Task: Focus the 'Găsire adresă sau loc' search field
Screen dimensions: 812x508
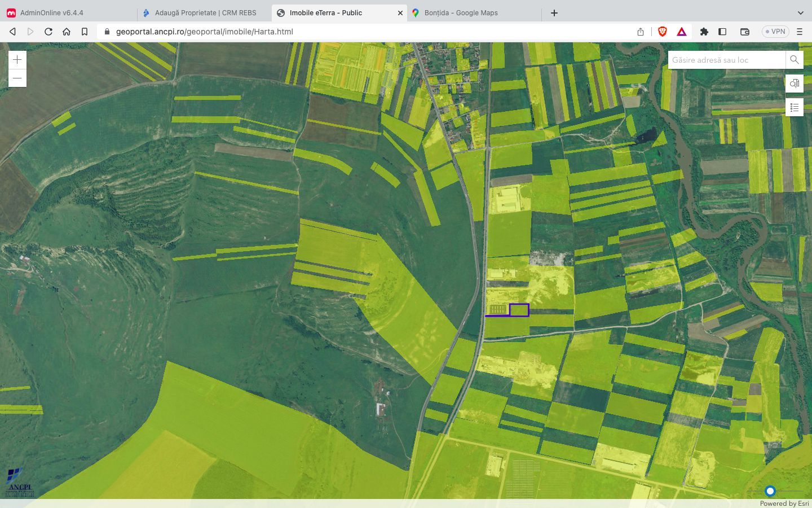Action: (x=726, y=60)
